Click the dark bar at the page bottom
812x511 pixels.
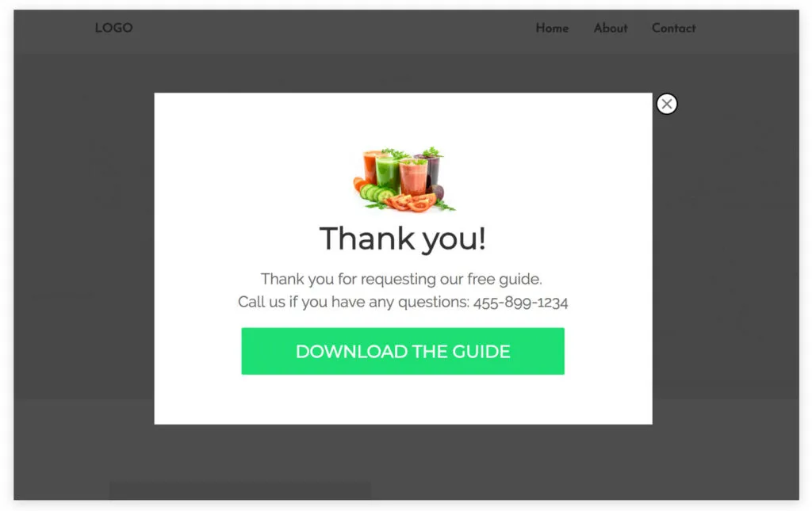click(x=240, y=491)
